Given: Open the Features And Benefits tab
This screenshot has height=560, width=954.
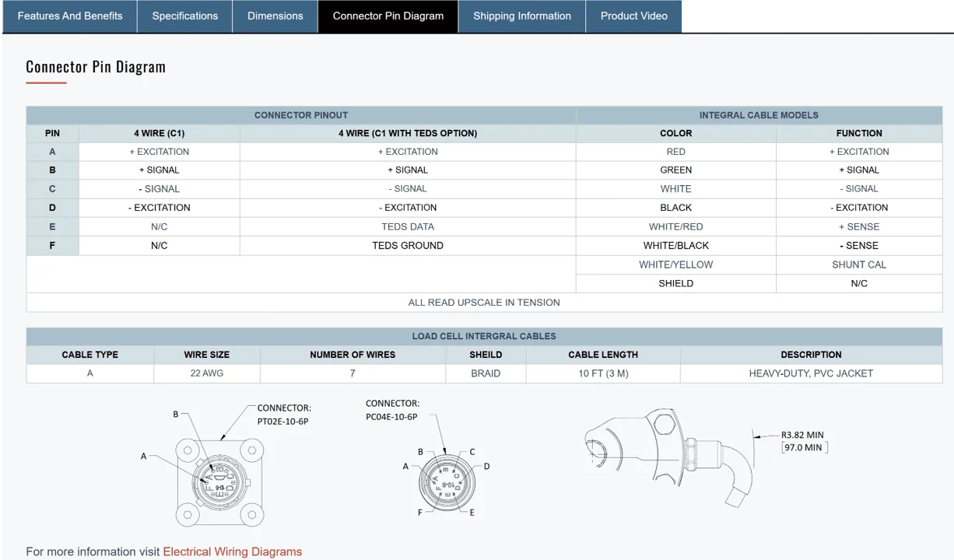Looking at the screenshot, I should point(70,16).
